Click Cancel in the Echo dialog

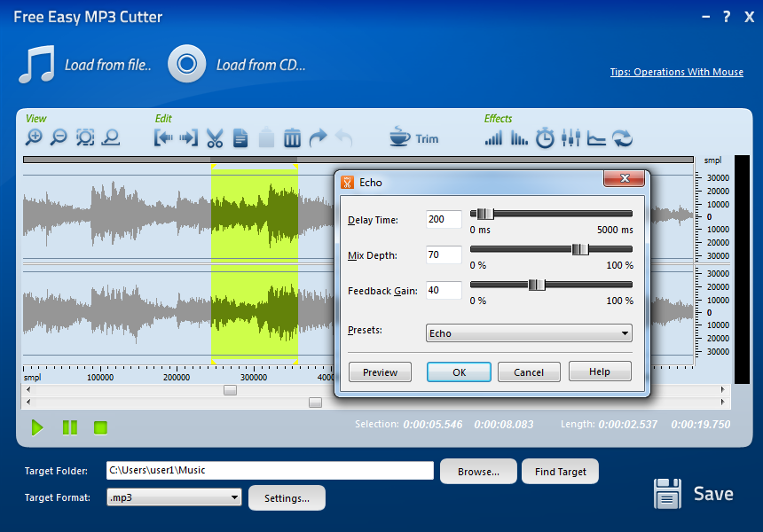pyautogui.click(x=529, y=372)
